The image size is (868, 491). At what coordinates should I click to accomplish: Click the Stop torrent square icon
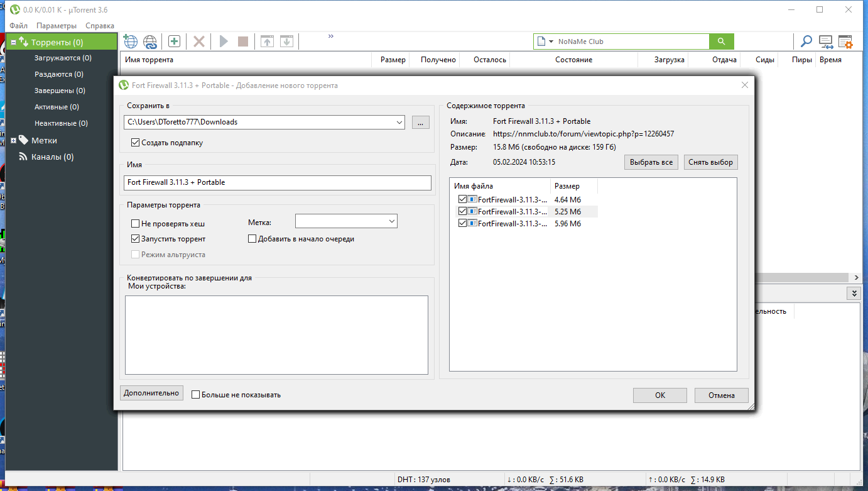pos(243,41)
